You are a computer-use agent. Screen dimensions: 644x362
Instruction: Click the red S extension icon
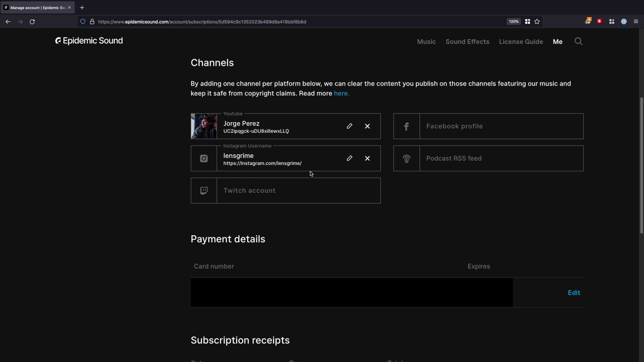tap(599, 21)
